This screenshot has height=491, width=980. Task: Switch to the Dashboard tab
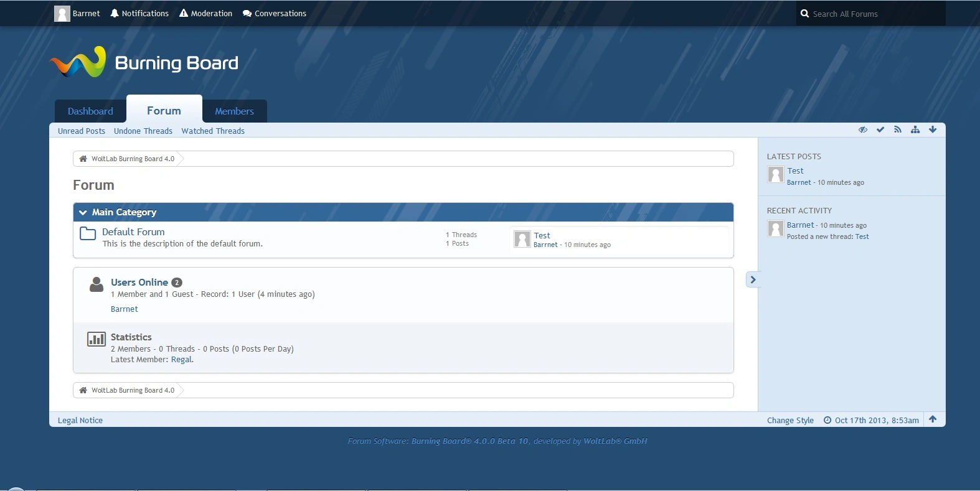click(x=90, y=111)
